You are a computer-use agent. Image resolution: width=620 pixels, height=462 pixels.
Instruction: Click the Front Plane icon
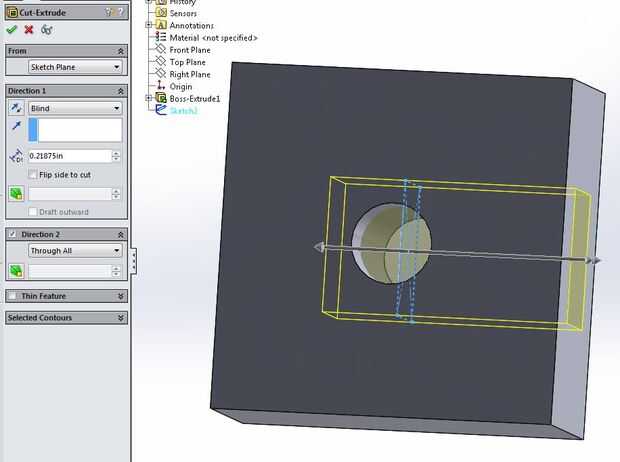160,49
